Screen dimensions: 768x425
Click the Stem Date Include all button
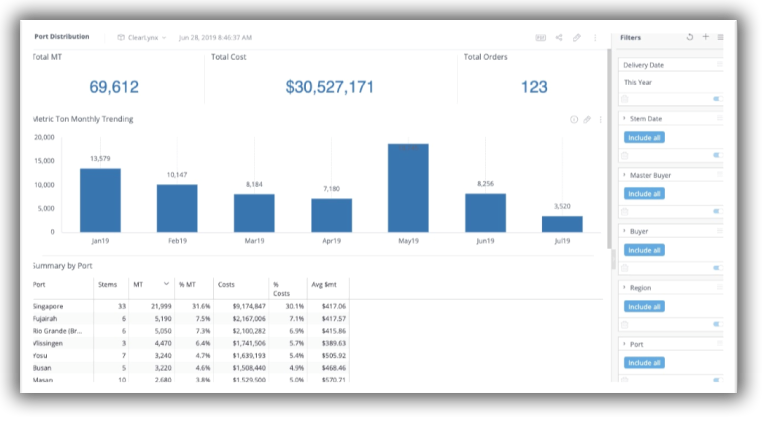click(644, 138)
